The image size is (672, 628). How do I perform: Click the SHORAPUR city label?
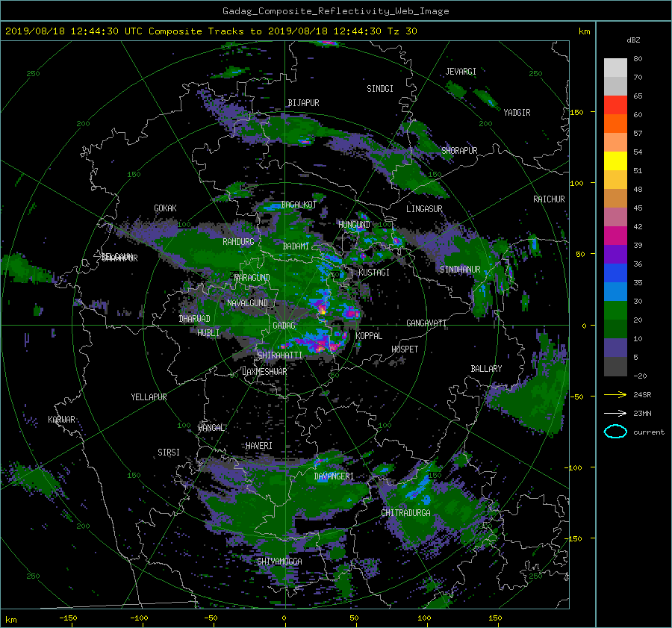pos(459,150)
